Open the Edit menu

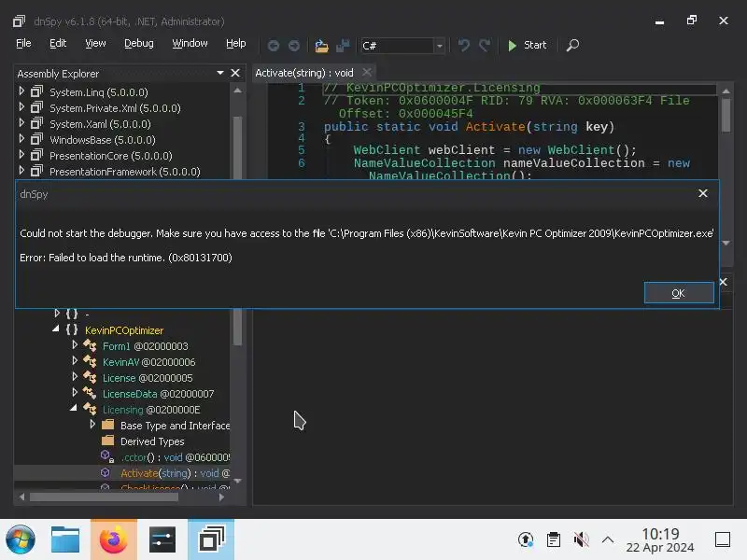coord(58,43)
